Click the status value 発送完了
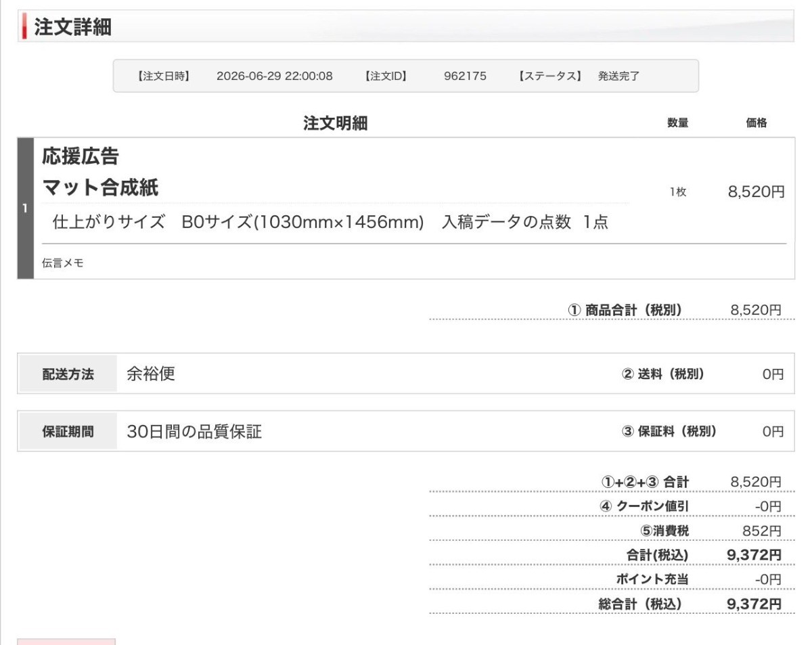812x645 pixels. point(618,76)
